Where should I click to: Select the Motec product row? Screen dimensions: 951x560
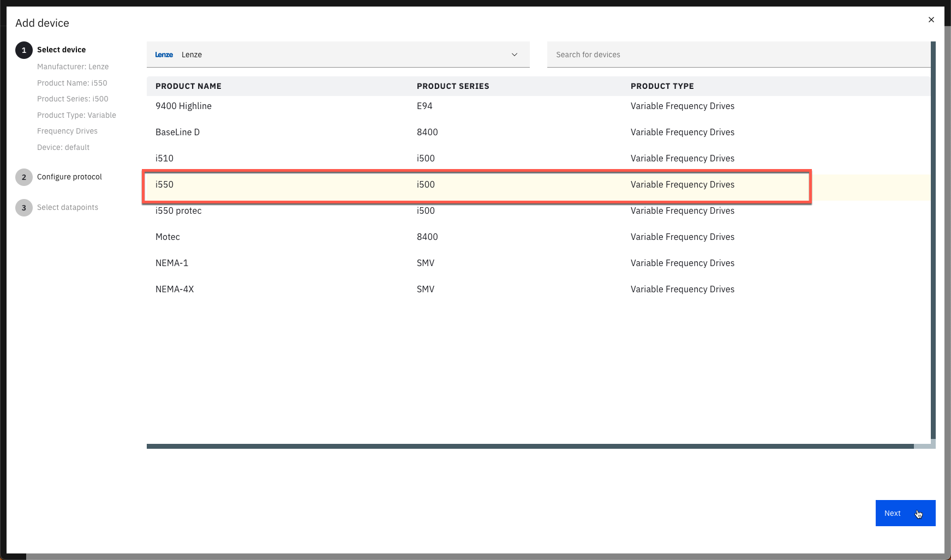(539, 237)
